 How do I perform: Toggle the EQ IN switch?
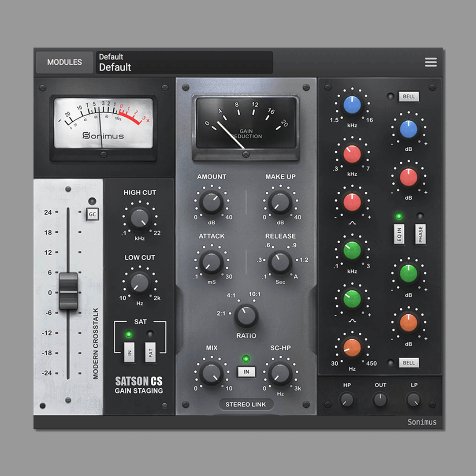[x=399, y=234]
